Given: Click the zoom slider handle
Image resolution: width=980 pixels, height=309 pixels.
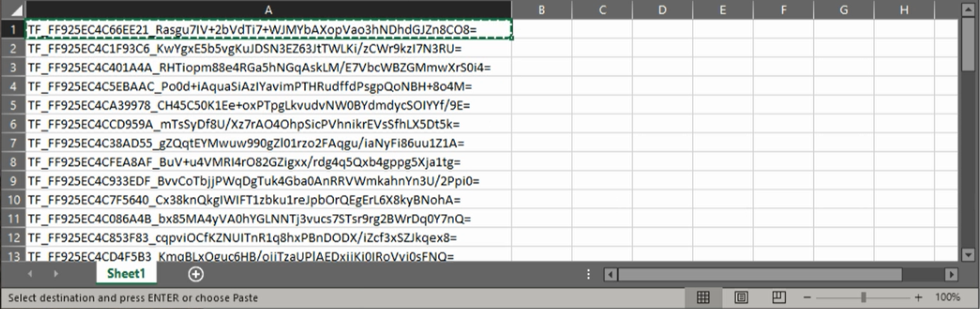Looking at the screenshot, I should [x=863, y=298].
